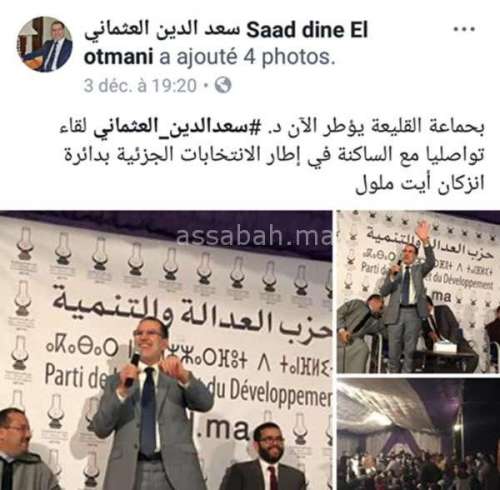Screen dimensions: 500x490
Task: Click the lamp logo at the banner's top-left
Action: click(x=25, y=244)
